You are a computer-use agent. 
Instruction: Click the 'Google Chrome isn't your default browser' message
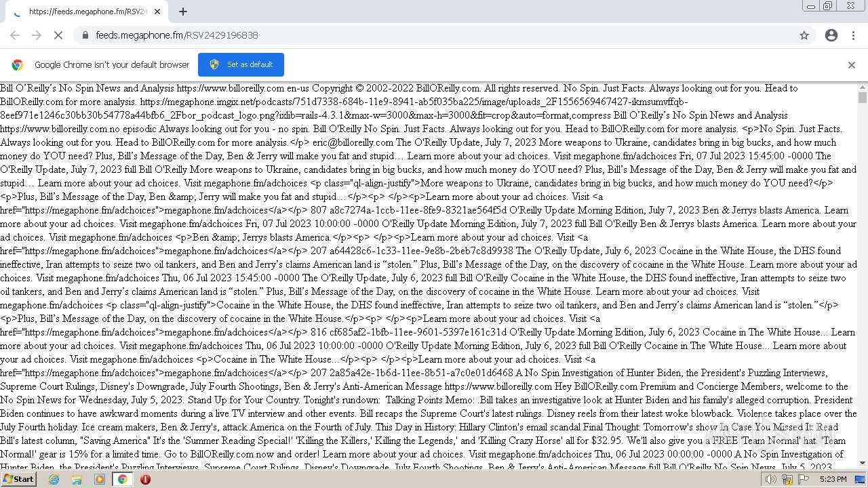coord(112,65)
